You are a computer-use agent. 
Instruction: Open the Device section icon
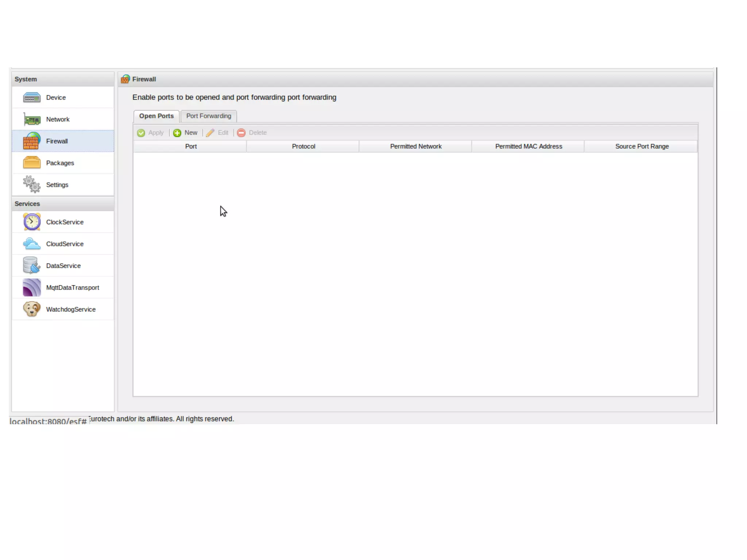point(32,97)
